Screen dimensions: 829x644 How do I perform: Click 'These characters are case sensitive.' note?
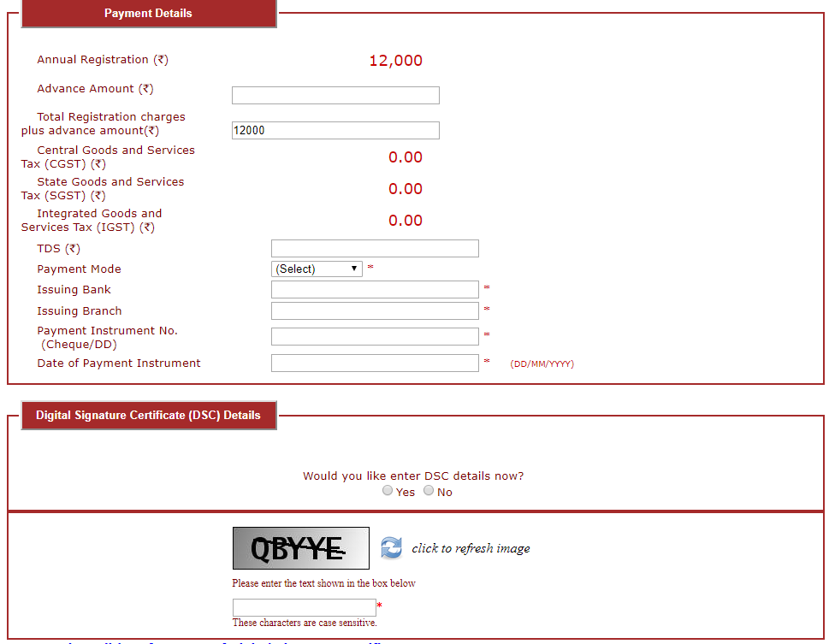(305, 623)
